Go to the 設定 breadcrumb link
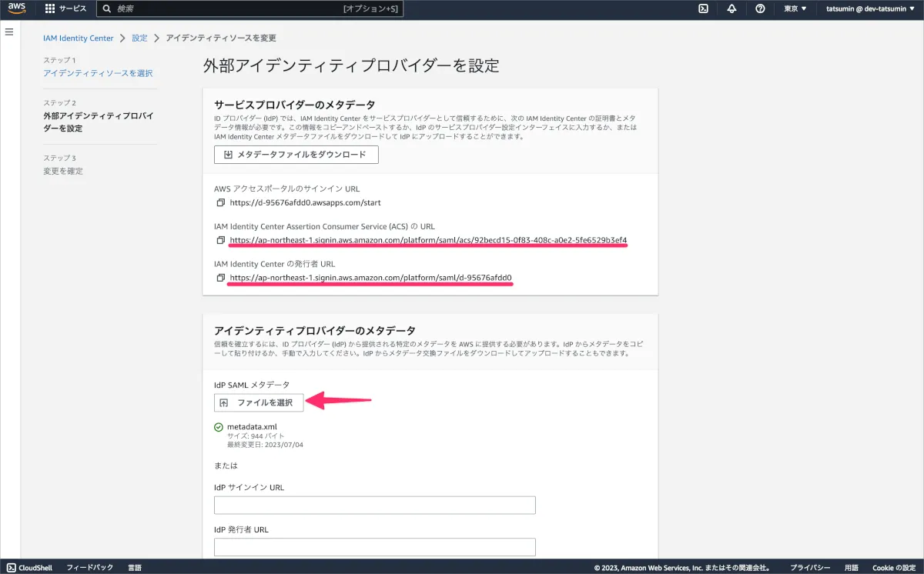Viewport: 924px width, 574px height. pyautogui.click(x=139, y=38)
